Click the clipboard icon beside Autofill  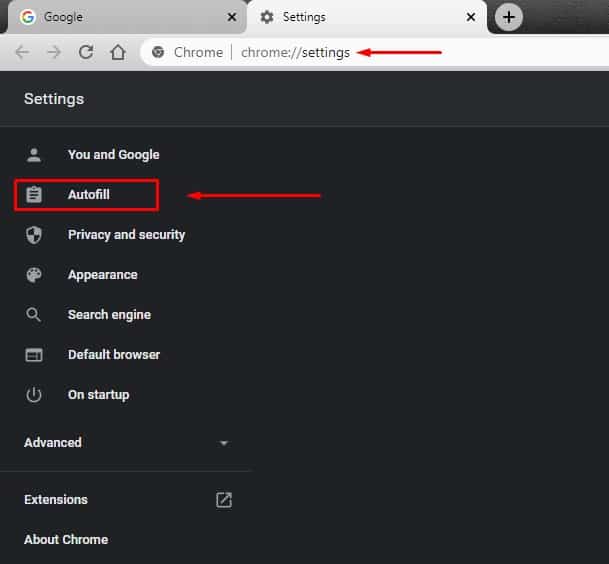point(34,195)
